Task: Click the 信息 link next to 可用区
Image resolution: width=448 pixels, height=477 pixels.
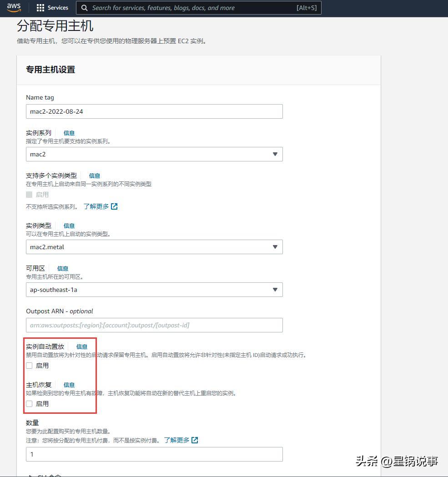Action: coord(62,268)
